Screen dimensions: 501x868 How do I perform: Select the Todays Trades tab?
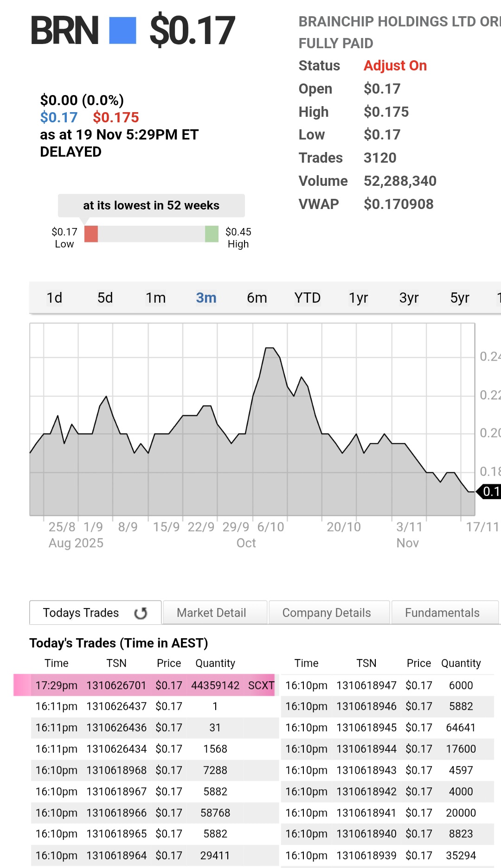81,613
